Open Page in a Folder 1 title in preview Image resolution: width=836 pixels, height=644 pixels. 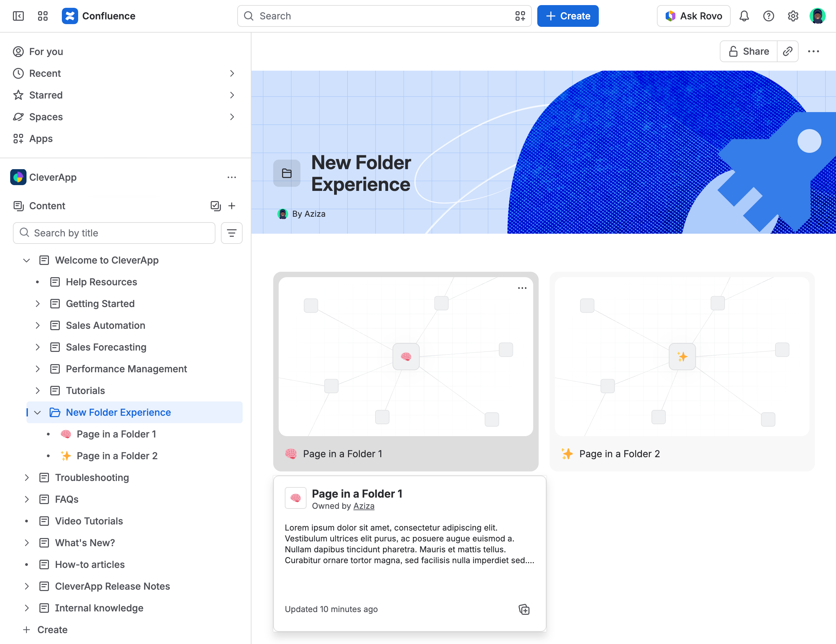[357, 494]
